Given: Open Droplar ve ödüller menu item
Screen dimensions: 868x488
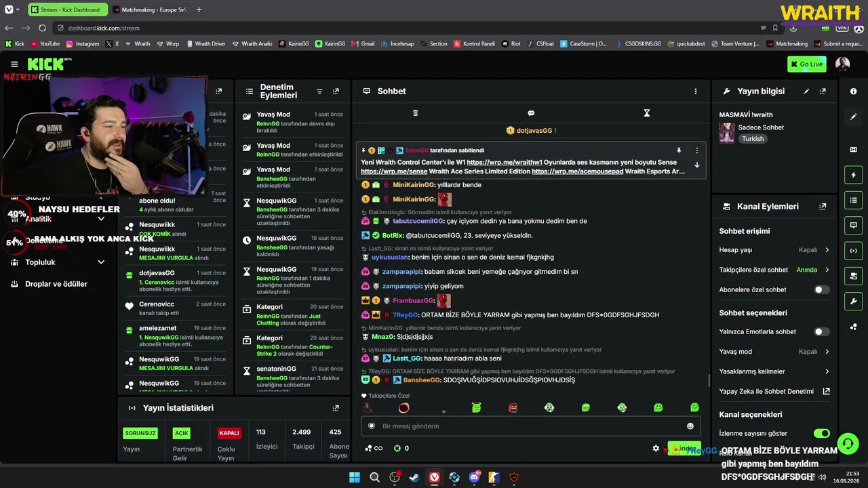Looking at the screenshot, I should pos(56,284).
